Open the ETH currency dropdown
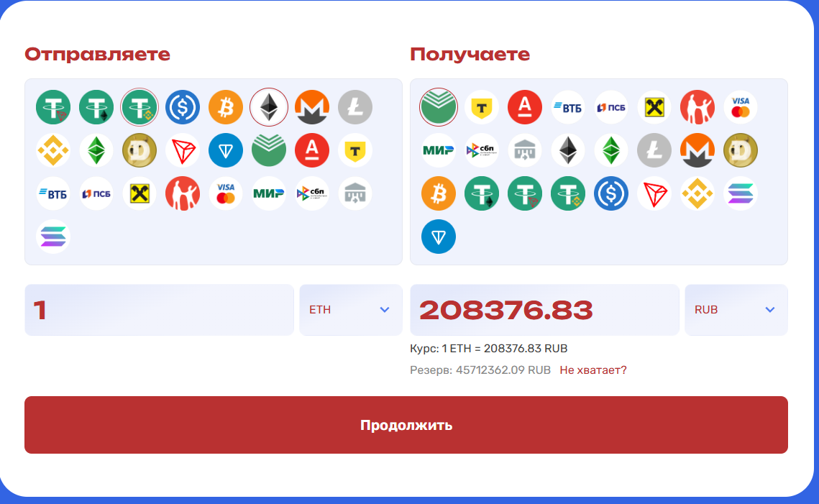This screenshot has height=504, width=819. (x=350, y=310)
